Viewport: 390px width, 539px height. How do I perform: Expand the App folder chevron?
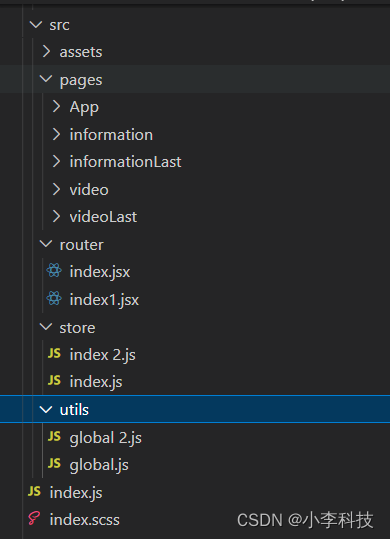56,107
